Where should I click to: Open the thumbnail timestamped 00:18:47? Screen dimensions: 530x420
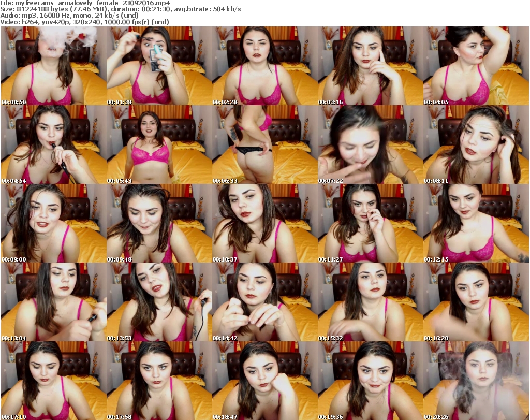[x=265, y=381]
